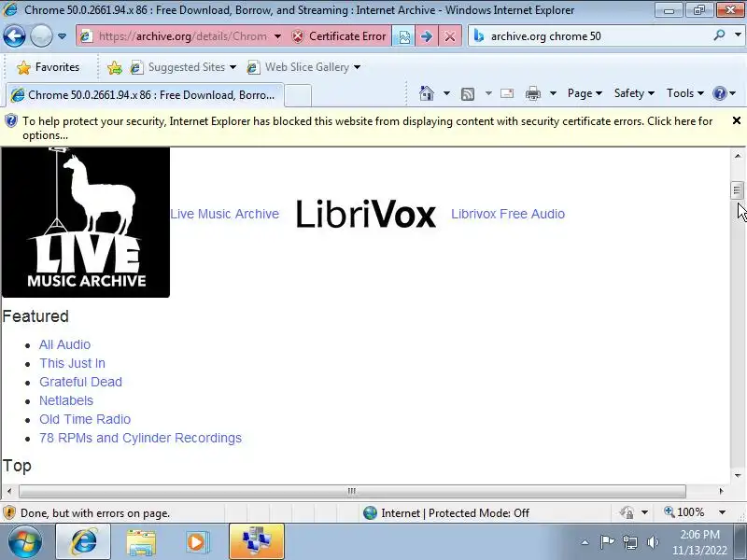Screen dimensions: 747x560
Task: Open the Netlabels link
Action: pyautogui.click(x=66, y=400)
